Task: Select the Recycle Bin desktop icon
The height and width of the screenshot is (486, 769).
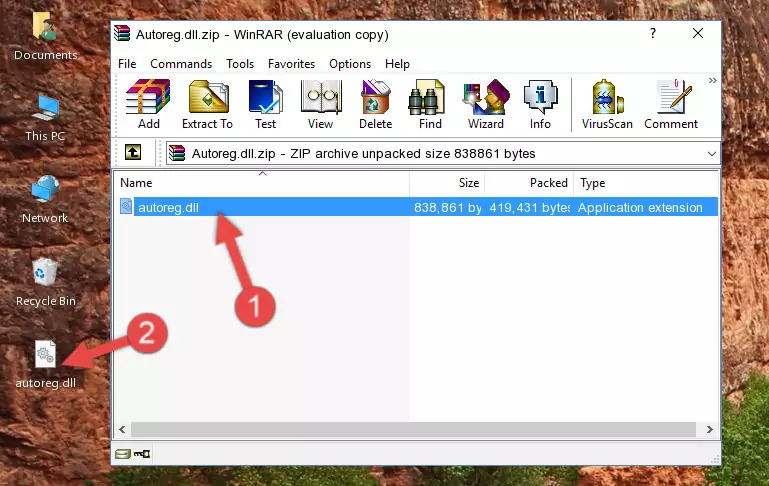Action: 45,283
